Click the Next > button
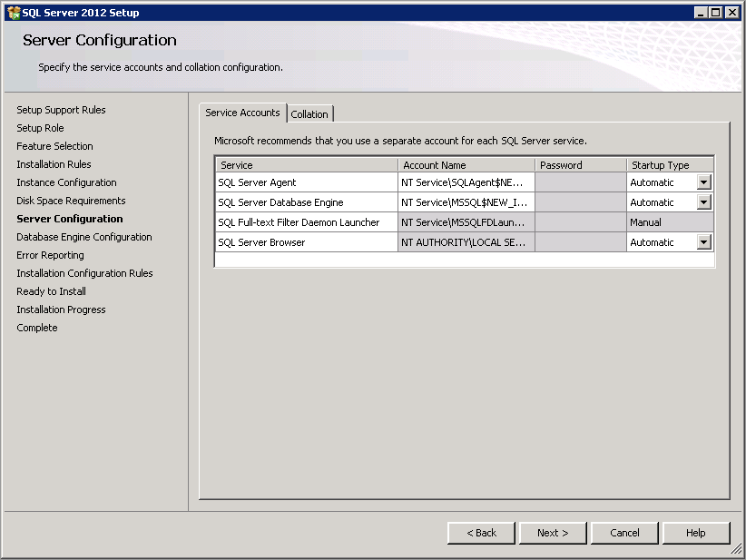The width and height of the screenshot is (746, 560). [553, 533]
